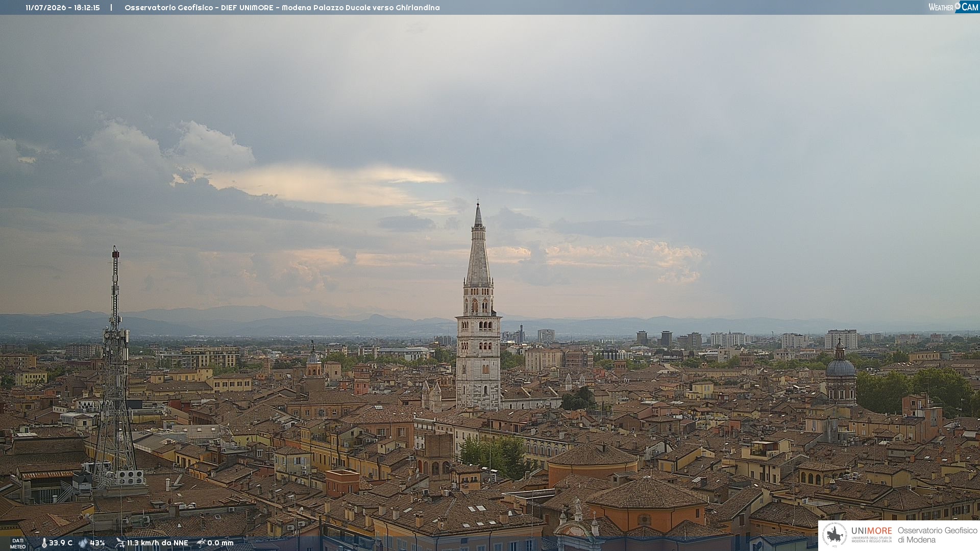Click the UNIMORE university seal emblem
This screenshot has height=551, width=980.
tap(835, 535)
